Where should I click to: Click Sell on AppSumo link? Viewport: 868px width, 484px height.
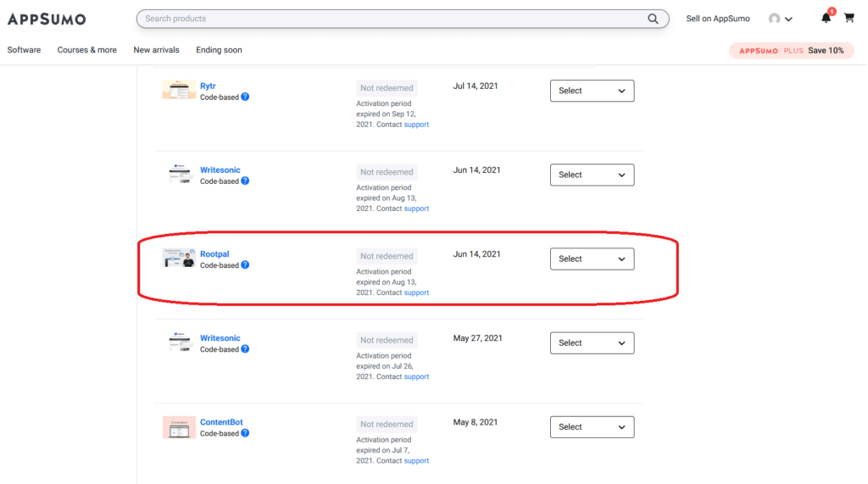pos(718,19)
